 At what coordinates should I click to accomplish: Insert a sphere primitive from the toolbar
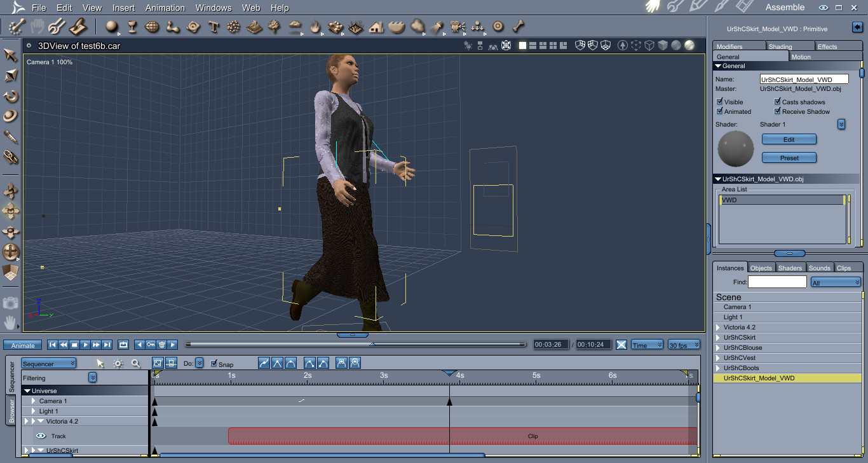pyautogui.click(x=112, y=27)
